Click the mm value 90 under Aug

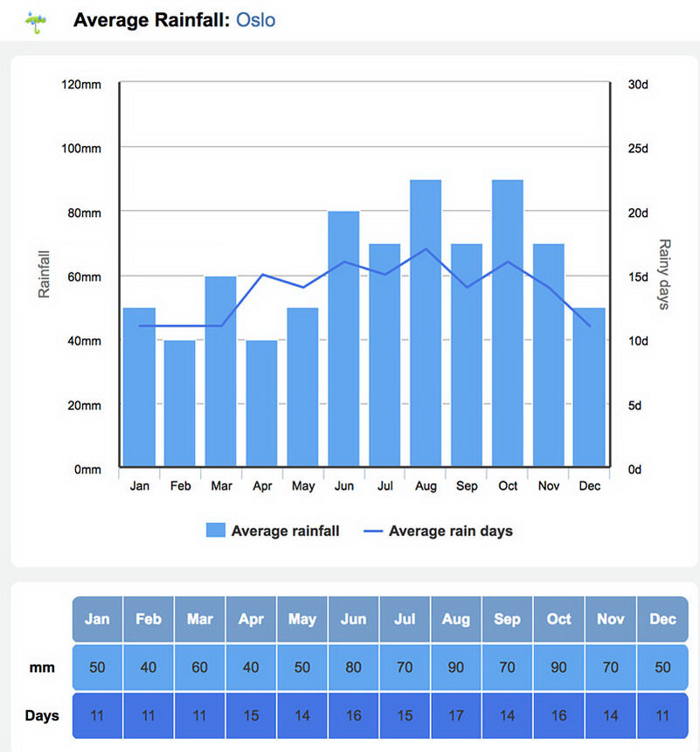tap(456, 667)
